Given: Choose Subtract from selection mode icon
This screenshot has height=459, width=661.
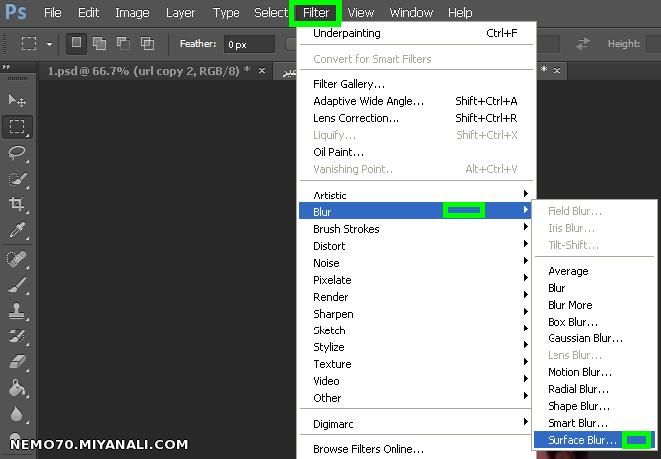Looking at the screenshot, I should (x=123, y=43).
